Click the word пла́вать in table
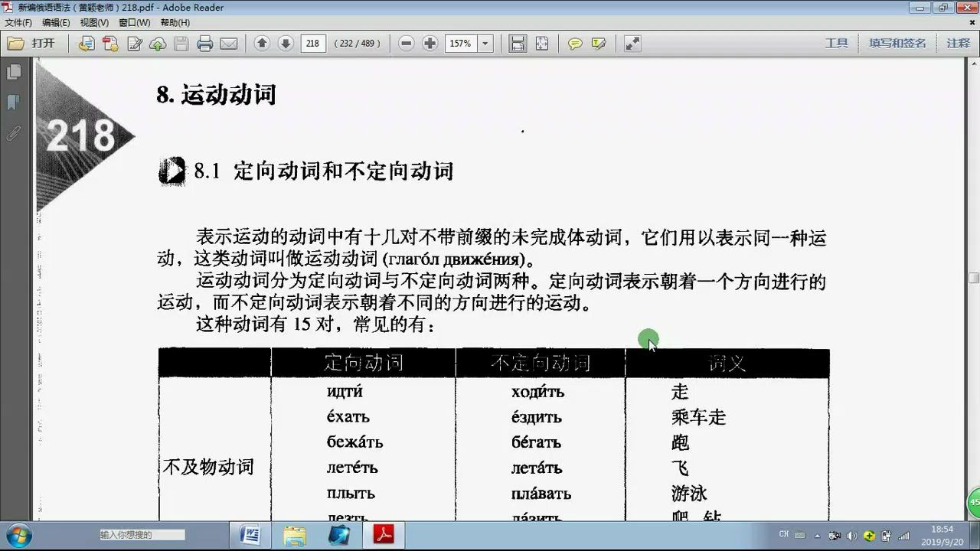 541,494
